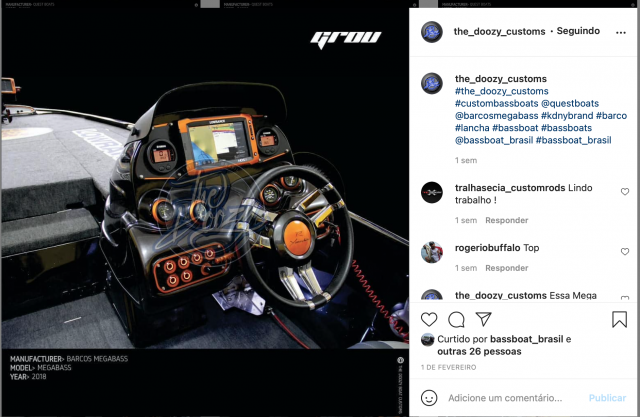Open hashtag #kdnybrand
Viewport: 640px width, 417px height.
click(567, 115)
